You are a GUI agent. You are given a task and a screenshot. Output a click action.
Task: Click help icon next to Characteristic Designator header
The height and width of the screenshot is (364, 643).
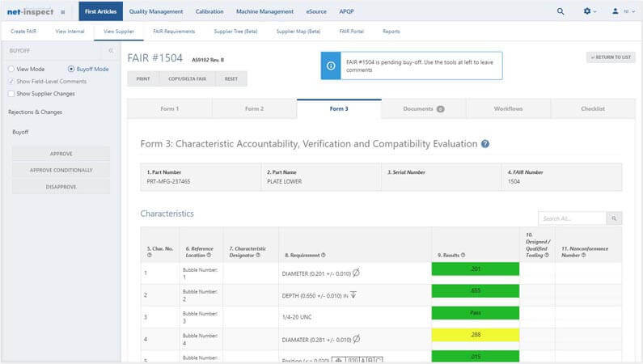pos(258,255)
